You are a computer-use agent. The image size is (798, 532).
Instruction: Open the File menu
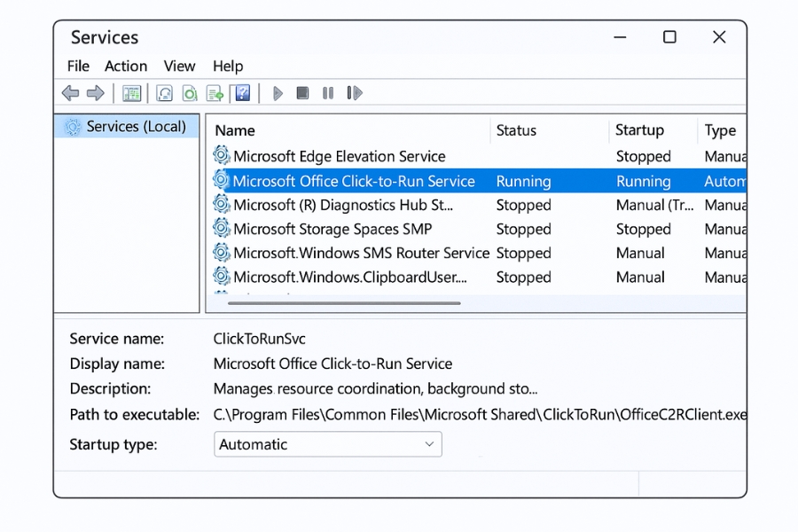[78, 66]
